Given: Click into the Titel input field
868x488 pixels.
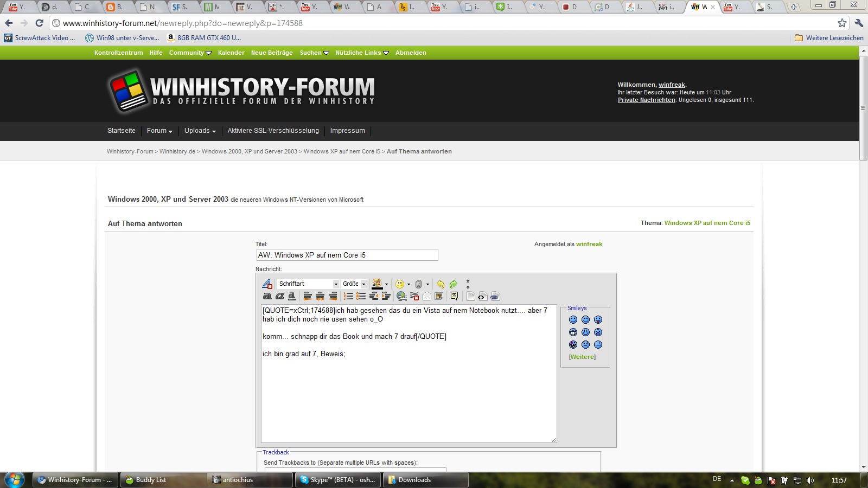Looking at the screenshot, I should [x=347, y=255].
